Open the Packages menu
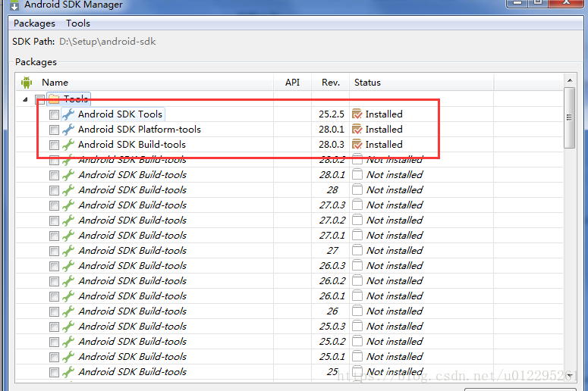 [34, 23]
